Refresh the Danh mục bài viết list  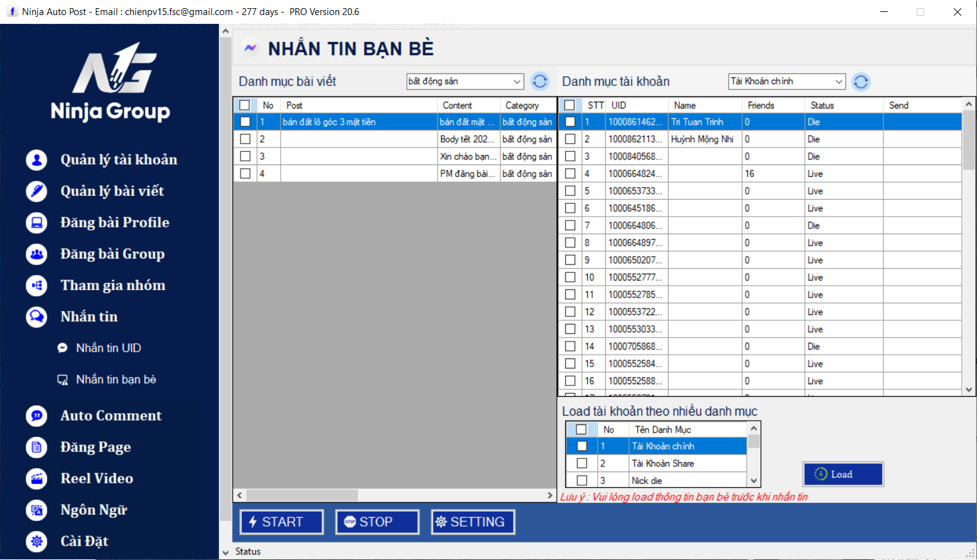pyautogui.click(x=540, y=82)
